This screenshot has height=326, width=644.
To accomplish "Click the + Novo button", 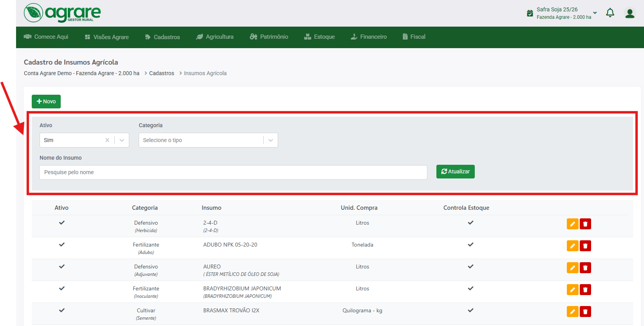I will pyautogui.click(x=46, y=101).
